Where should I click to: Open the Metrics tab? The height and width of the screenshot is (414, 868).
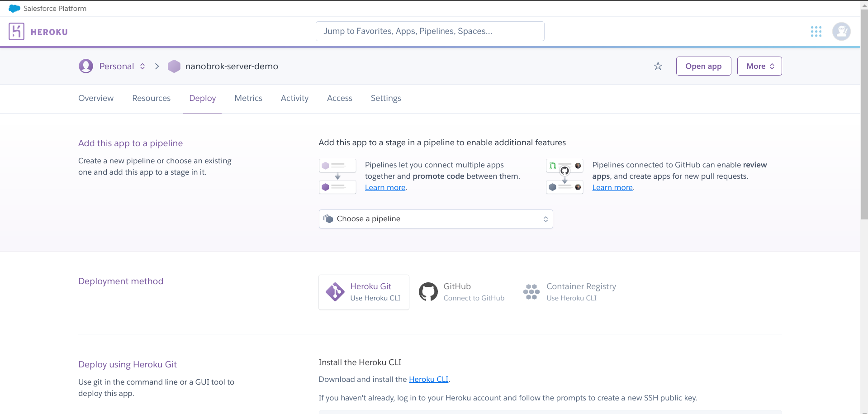point(248,98)
